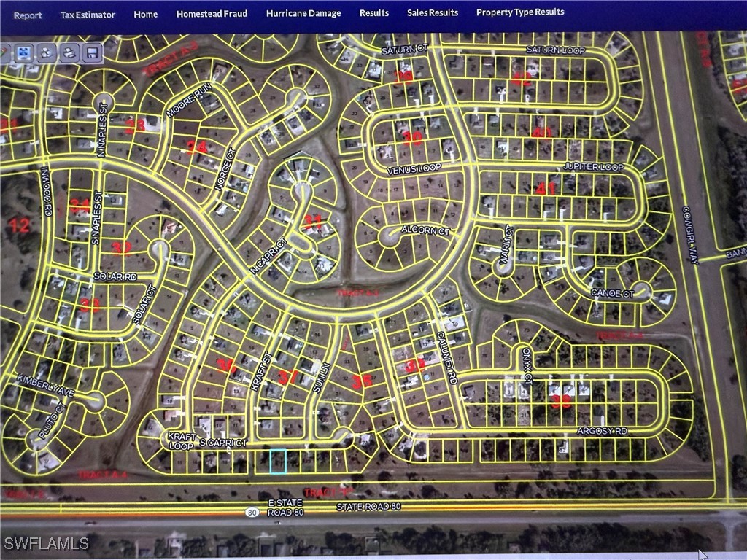Select Homestead Fraud in the top navigation
The width and height of the screenshot is (747, 560).
click(x=212, y=14)
